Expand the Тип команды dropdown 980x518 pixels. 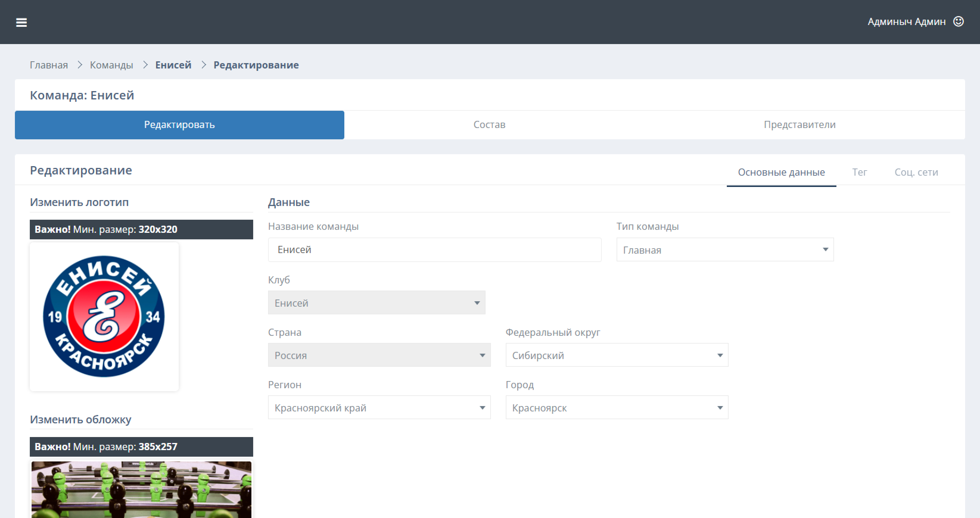pyautogui.click(x=725, y=250)
